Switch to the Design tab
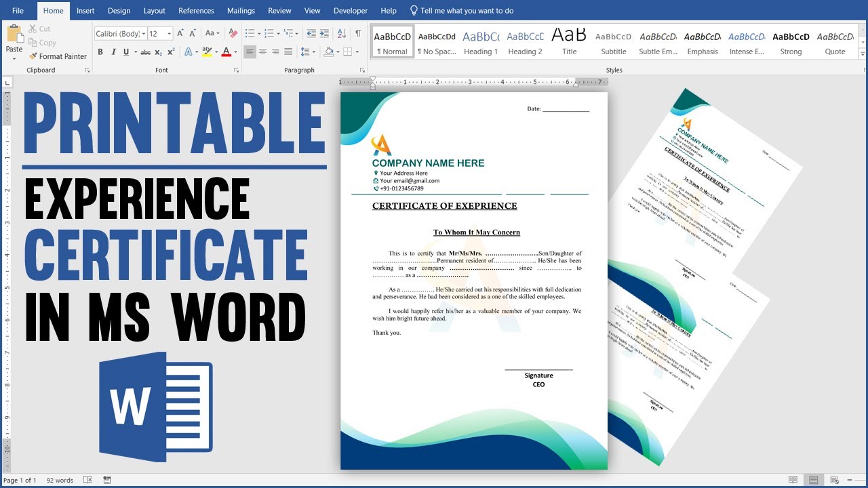The height and width of the screenshot is (488, 868). pos(119,11)
